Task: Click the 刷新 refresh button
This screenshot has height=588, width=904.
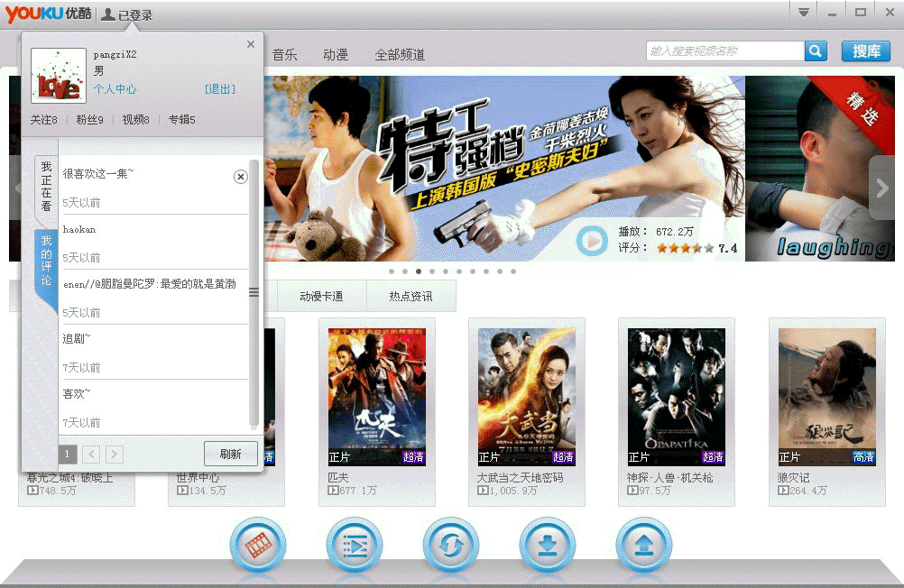Action: coord(231,454)
